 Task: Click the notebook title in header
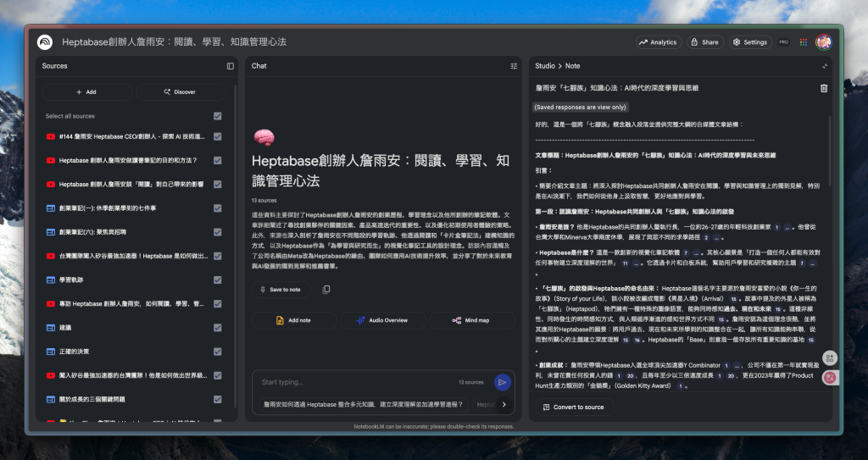(x=174, y=42)
